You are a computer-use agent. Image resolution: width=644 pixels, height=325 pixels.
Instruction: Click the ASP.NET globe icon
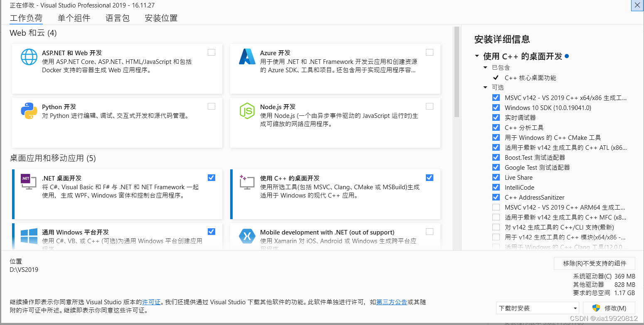click(29, 57)
